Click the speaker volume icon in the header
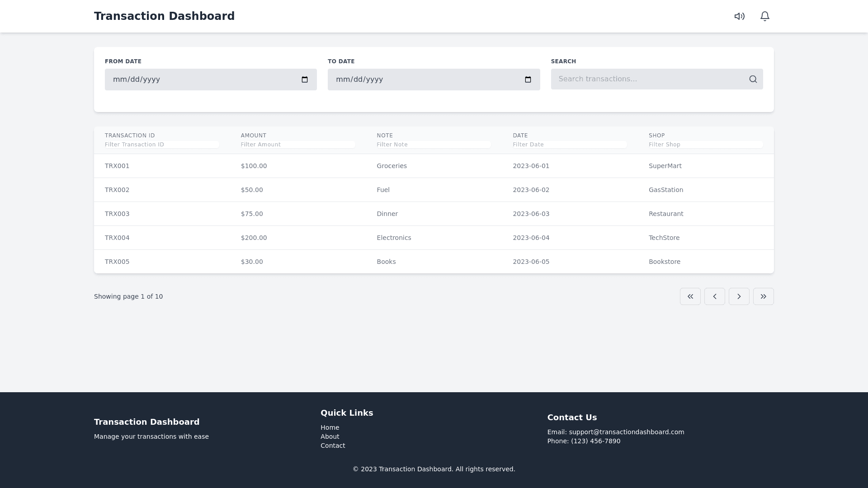 pyautogui.click(x=740, y=16)
